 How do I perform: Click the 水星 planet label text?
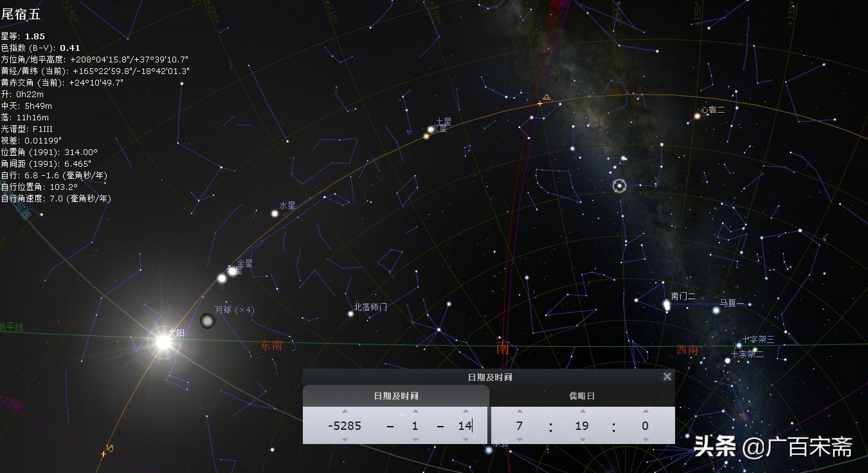point(287,205)
